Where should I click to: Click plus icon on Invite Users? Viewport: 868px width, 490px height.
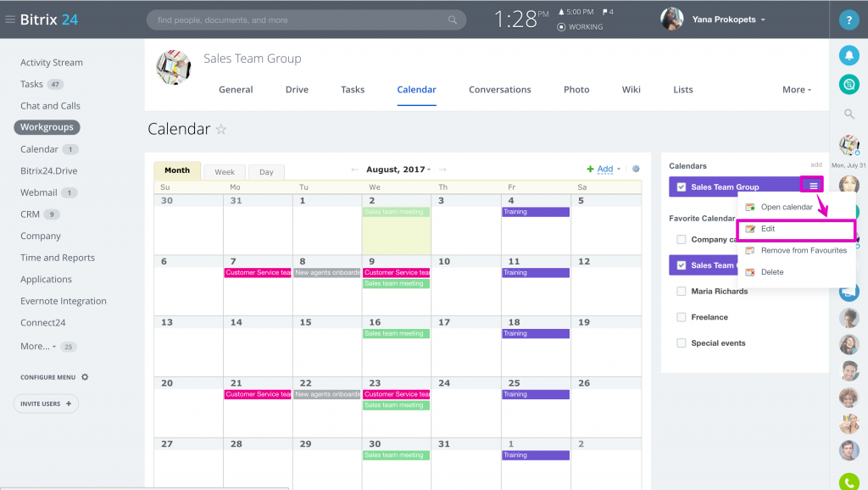[x=69, y=404]
